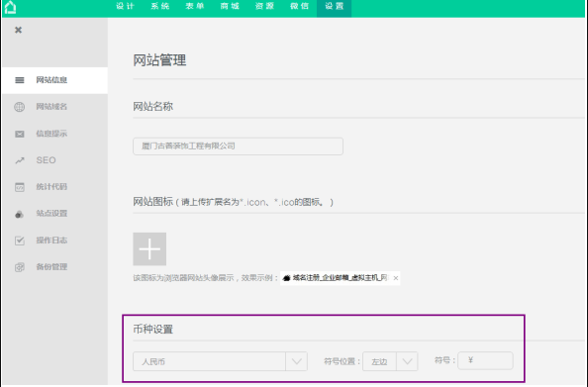Expand the 人民币 currency dropdown arrow
Image resolution: width=588 pixels, height=387 pixels.
[296, 361]
